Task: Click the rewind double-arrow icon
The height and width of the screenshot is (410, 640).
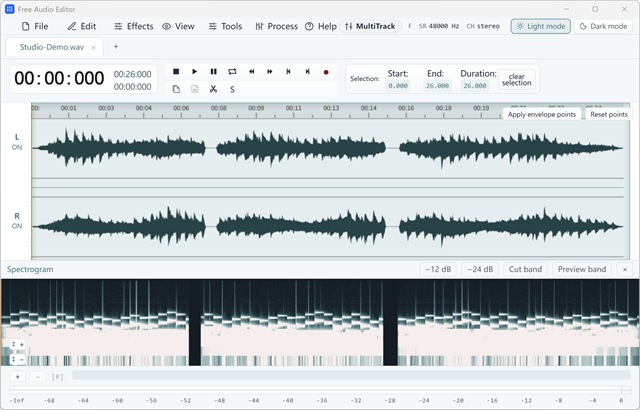Action: [x=251, y=71]
